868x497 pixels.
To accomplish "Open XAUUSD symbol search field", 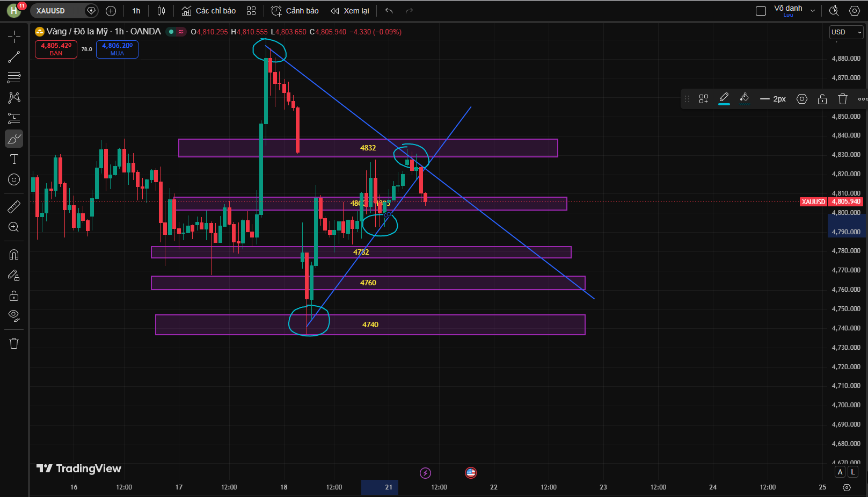I will [58, 11].
